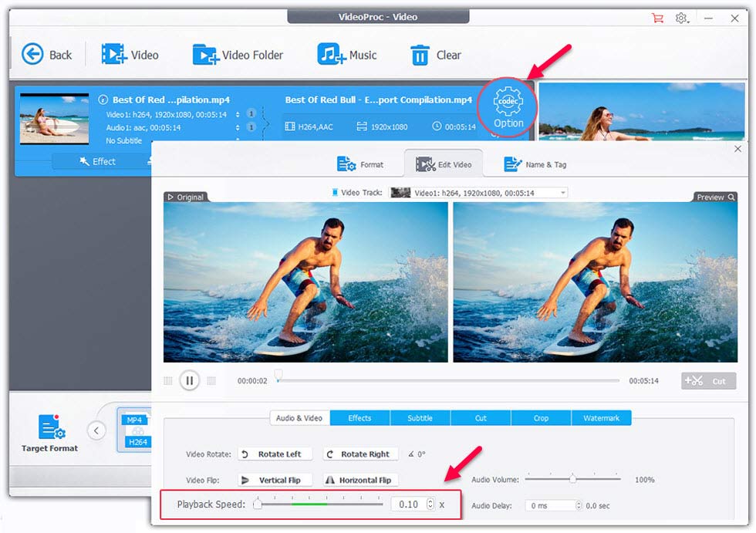Click the beach preview at top right
This screenshot has width=756, height=533.
point(641,111)
